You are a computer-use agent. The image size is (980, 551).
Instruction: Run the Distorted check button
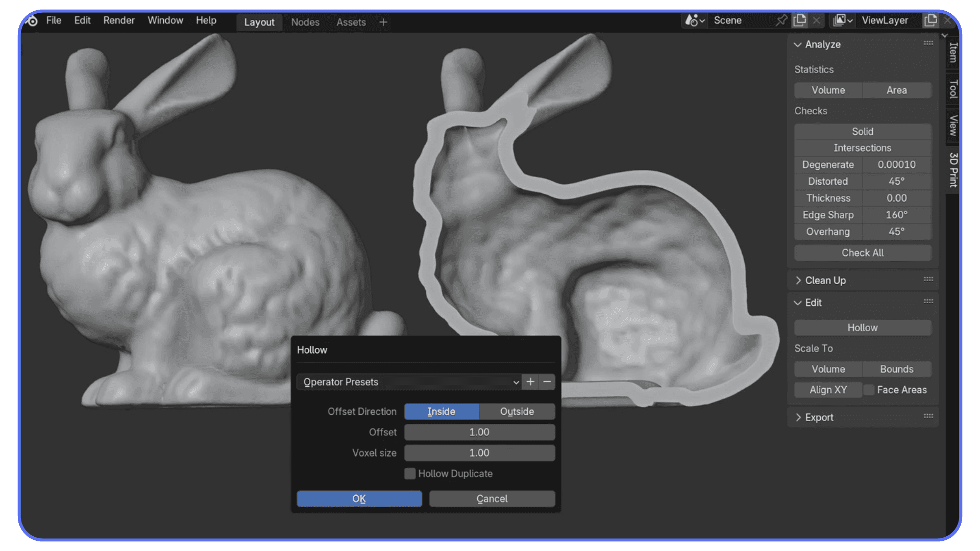[x=828, y=181]
